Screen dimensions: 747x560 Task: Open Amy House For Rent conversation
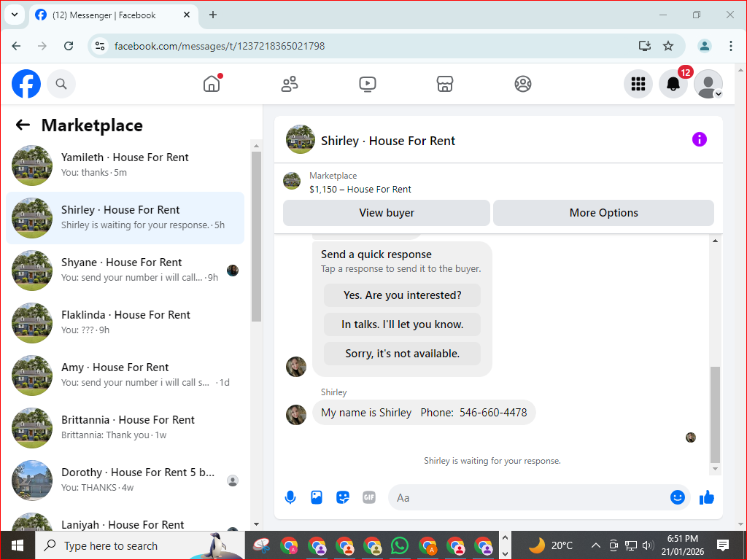[125, 375]
